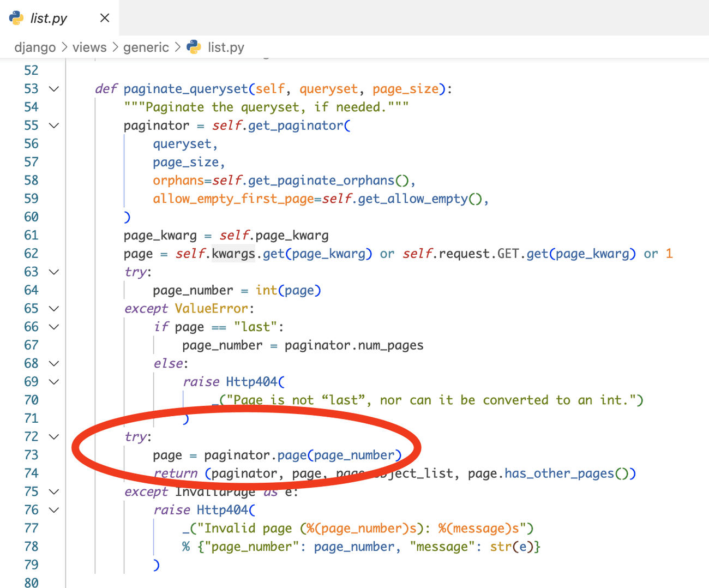709x588 pixels.
Task: Click paginator.num_pages on line 67
Action: (x=354, y=345)
